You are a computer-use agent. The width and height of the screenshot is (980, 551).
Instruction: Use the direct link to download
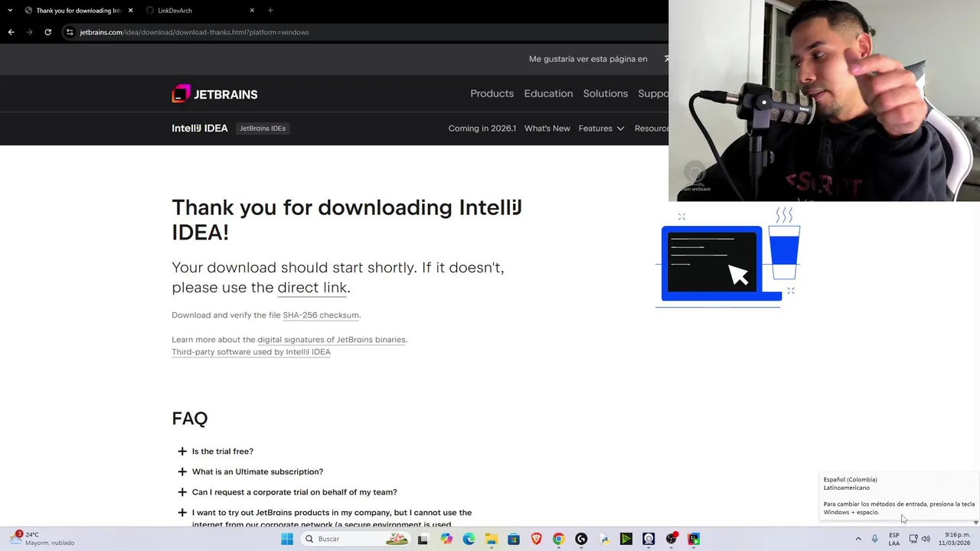pyautogui.click(x=312, y=288)
